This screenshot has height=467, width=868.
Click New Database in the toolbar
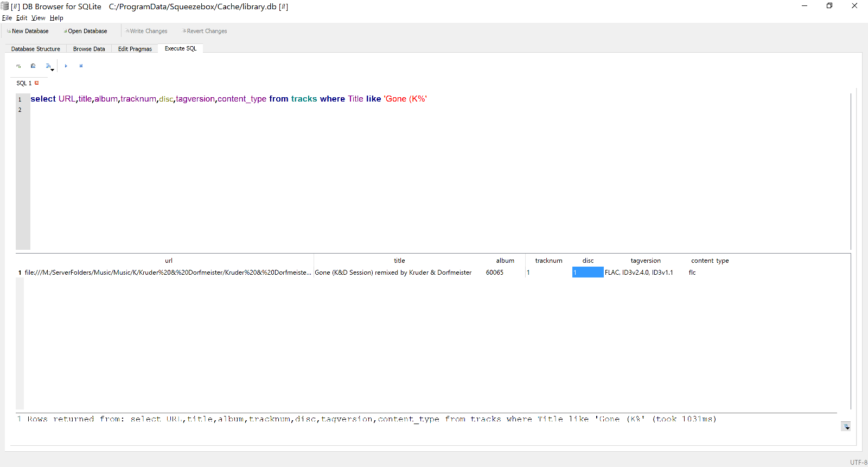click(x=28, y=31)
